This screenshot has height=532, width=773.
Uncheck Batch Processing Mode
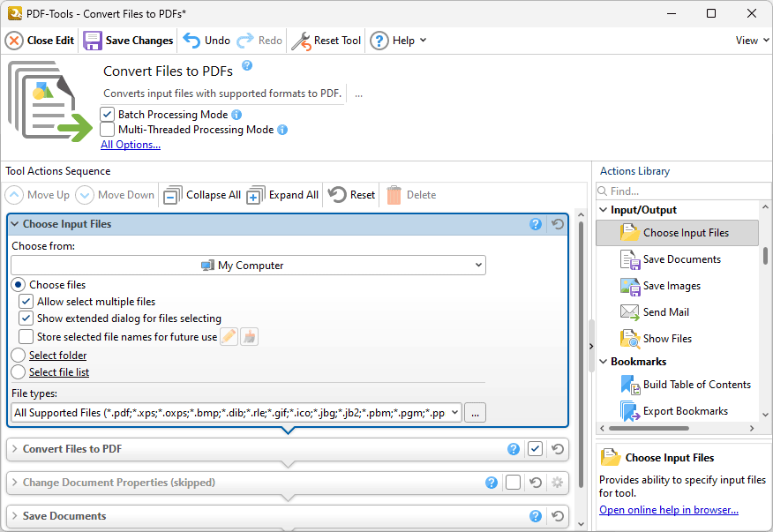pyautogui.click(x=107, y=115)
